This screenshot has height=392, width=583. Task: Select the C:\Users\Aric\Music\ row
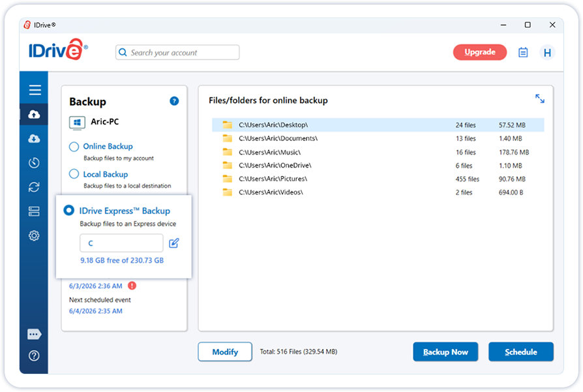(378, 152)
